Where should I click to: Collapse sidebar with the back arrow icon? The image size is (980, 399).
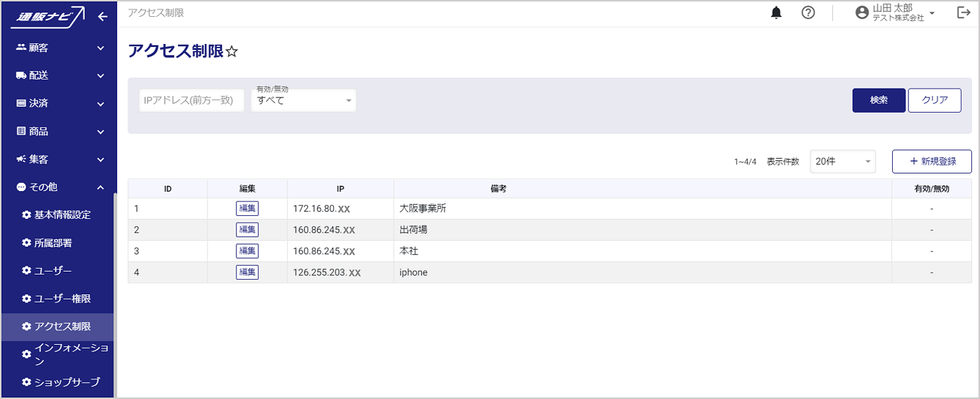[x=103, y=16]
